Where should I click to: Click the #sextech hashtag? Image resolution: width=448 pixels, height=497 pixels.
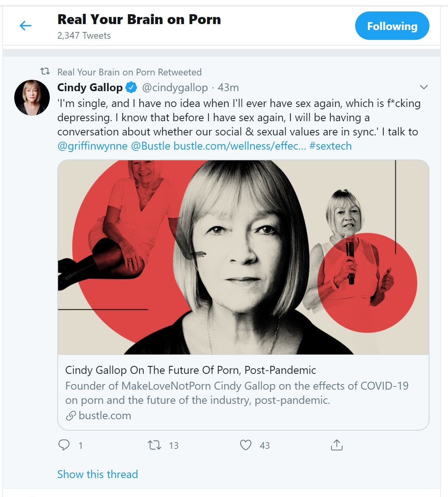click(x=330, y=146)
